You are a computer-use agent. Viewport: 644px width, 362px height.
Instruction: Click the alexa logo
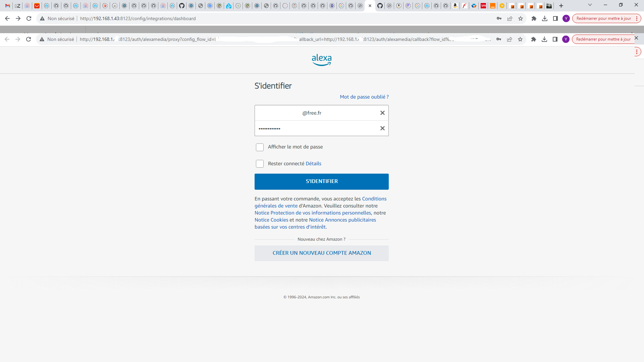[x=322, y=60]
